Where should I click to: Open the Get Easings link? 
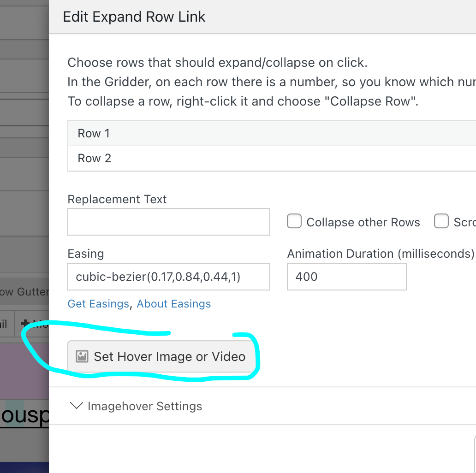[x=98, y=304]
